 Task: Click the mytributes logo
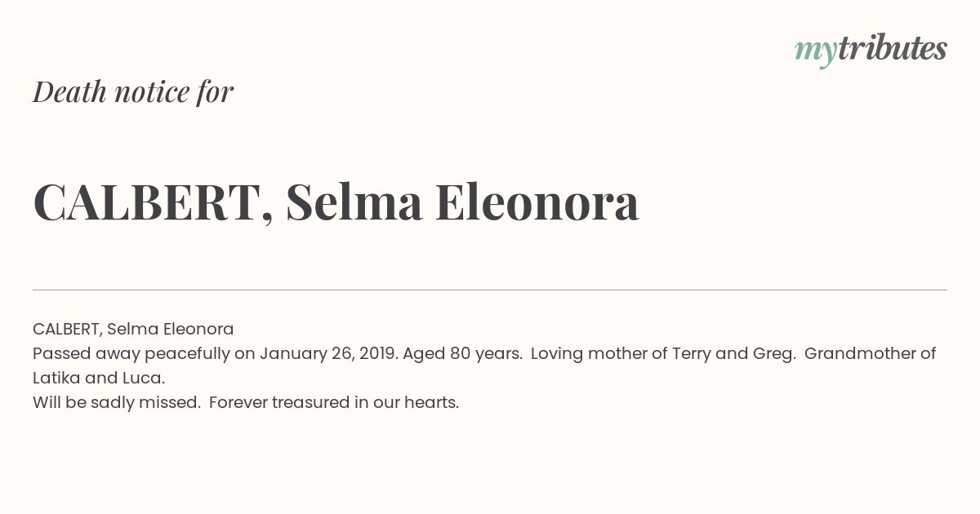871,51
